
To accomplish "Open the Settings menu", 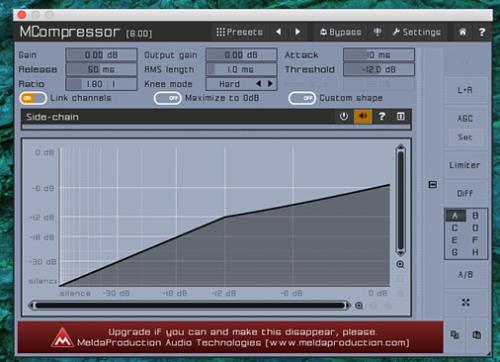I will click(417, 32).
